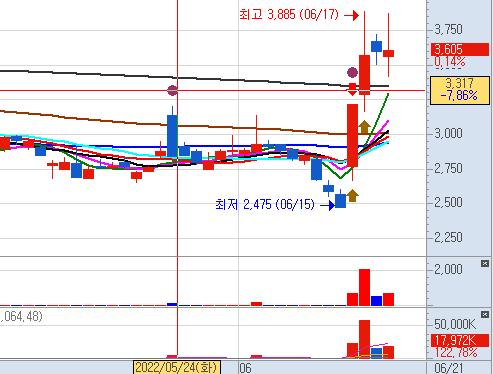Click the blue candle on 05/24
The width and height of the screenshot is (493, 374).
pos(172,136)
